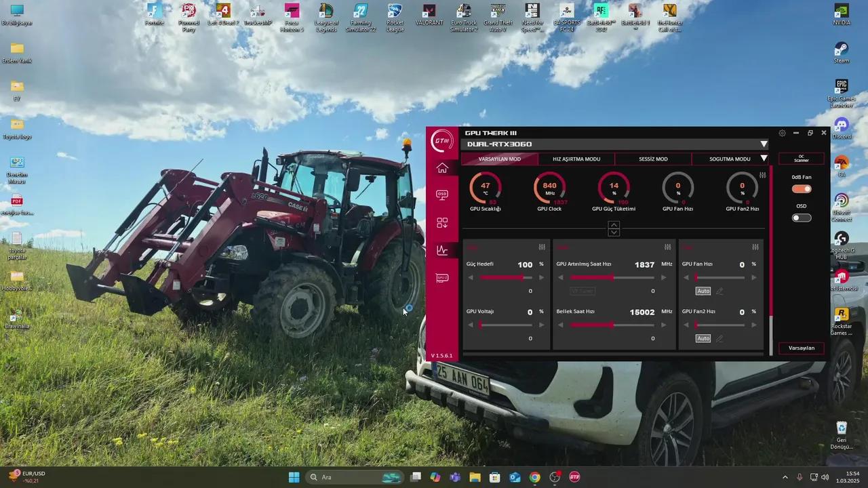Enable the OSD toggle switch
The width and height of the screenshot is (868, 488).
[x=802, y=218]
